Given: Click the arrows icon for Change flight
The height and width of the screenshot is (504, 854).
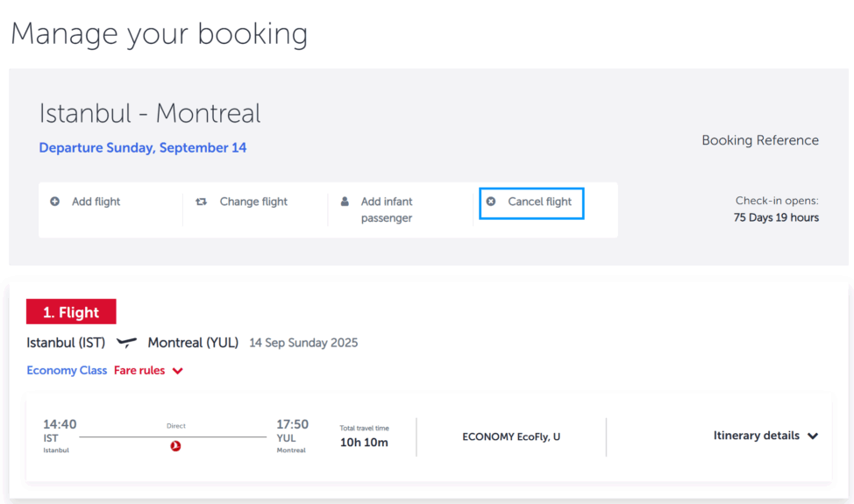Looking at the screenshot, I should coord(202,202).
